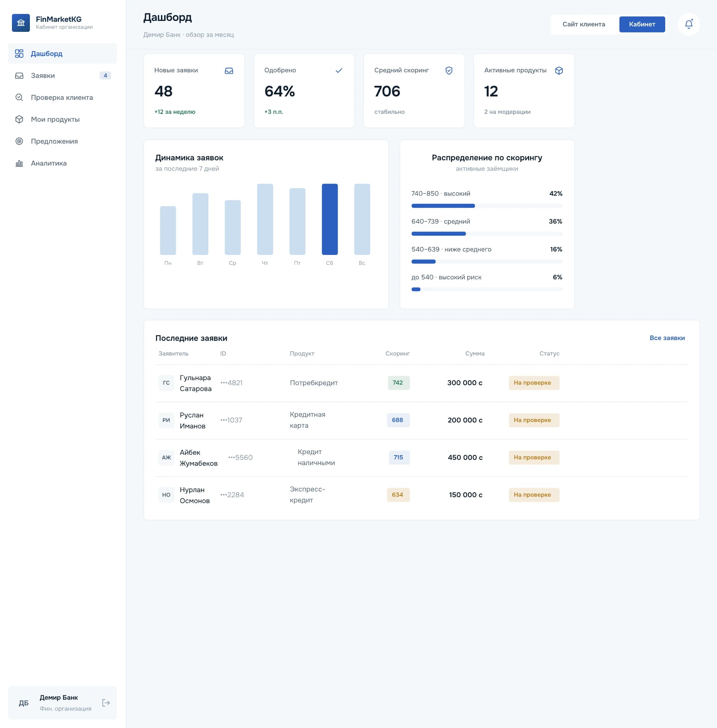
Task: Open Мои продукты menu item
Action: coord(62,119)
